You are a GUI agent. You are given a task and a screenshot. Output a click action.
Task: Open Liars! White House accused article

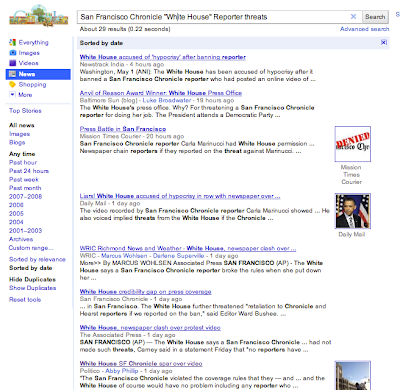coord(180,196)
